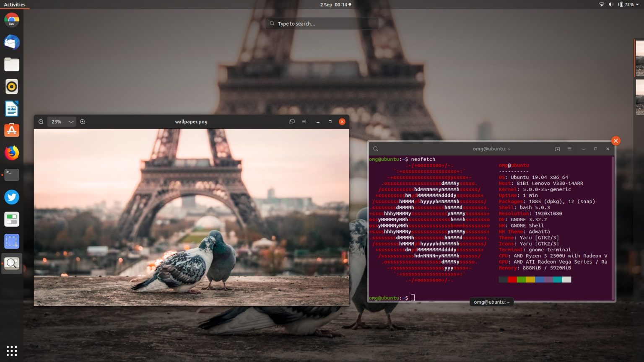Open the Files app from the dock
Image resolution: width=644 pixels, height=362 pixels.
(x=11, y=65)
